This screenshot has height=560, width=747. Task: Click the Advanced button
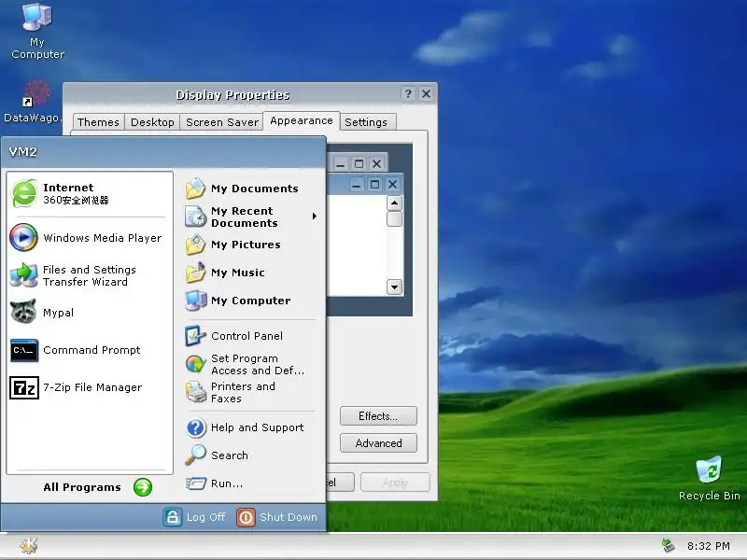378,442
